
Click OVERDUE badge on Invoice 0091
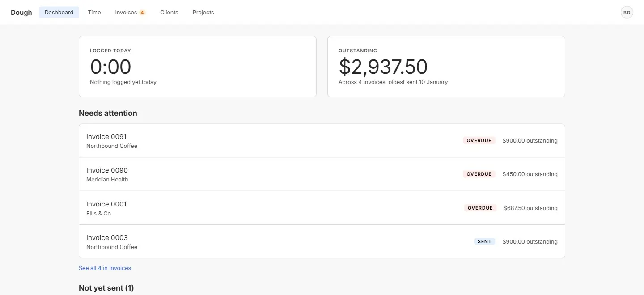coord(479,140)
